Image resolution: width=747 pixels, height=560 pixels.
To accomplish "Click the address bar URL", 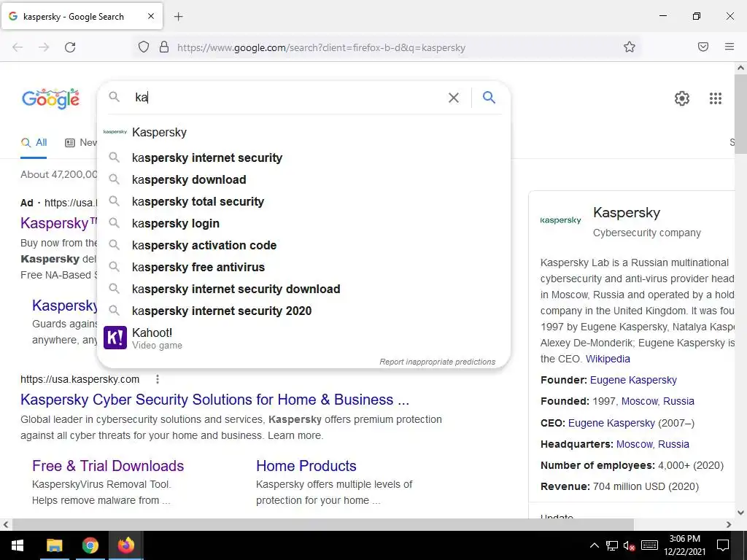I will click(x=321, y=47).
